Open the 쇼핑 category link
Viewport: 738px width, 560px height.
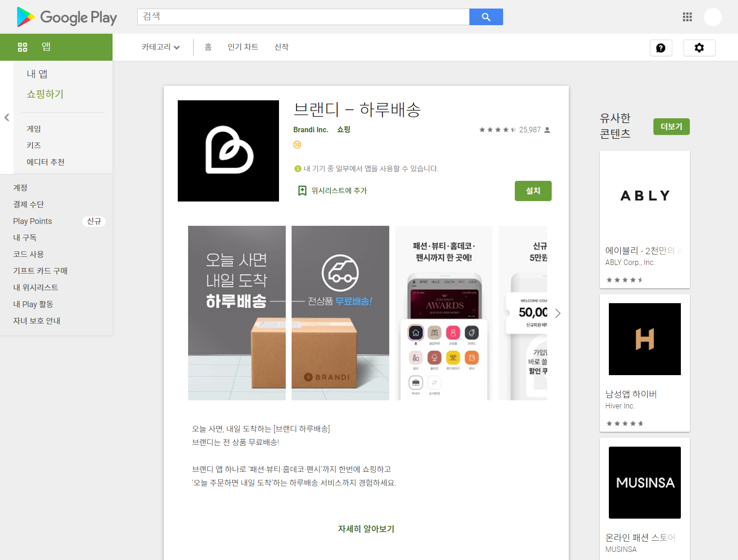click(344, 130)
